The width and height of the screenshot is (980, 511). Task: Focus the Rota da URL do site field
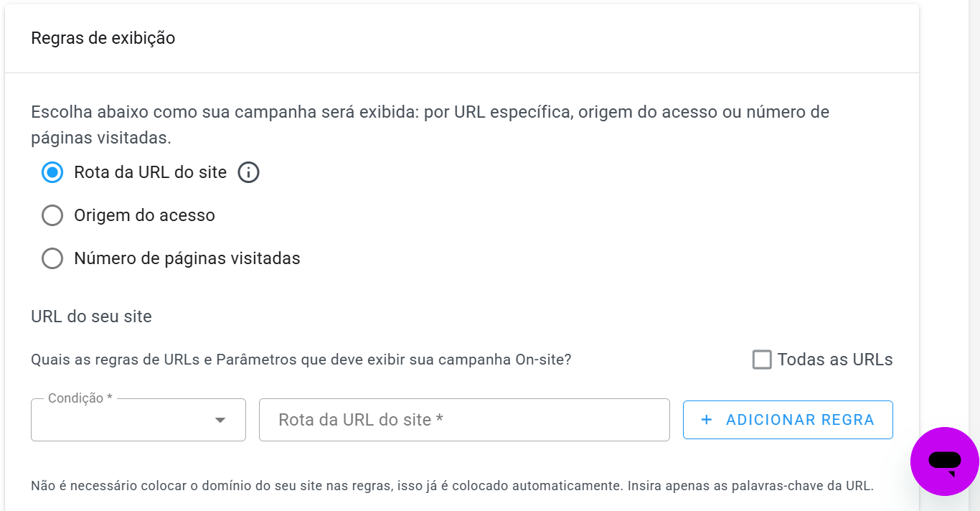click(x=463, y=420)
